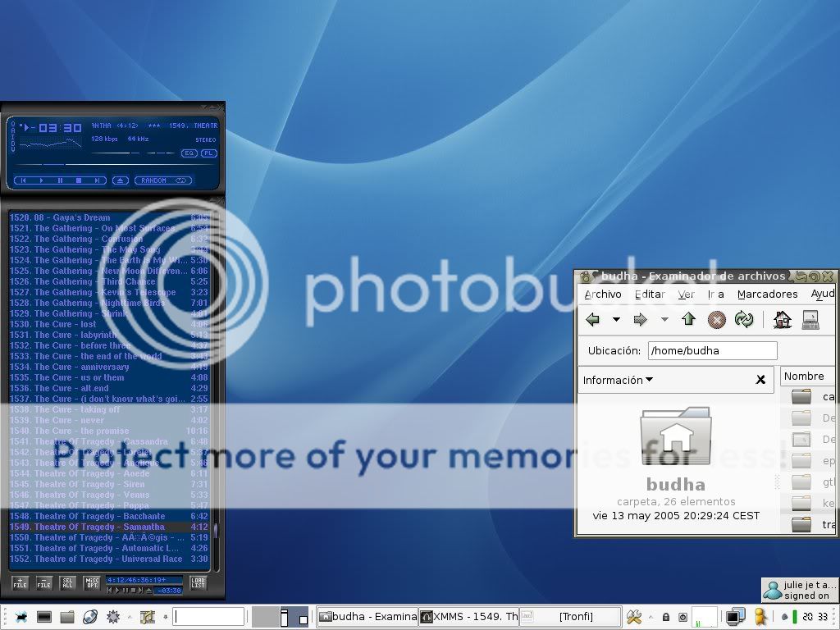Select track 1548 Theatre Of Tragedy - Bacchante
Screen dimensions: 840x630
click(x=109, y=517)
